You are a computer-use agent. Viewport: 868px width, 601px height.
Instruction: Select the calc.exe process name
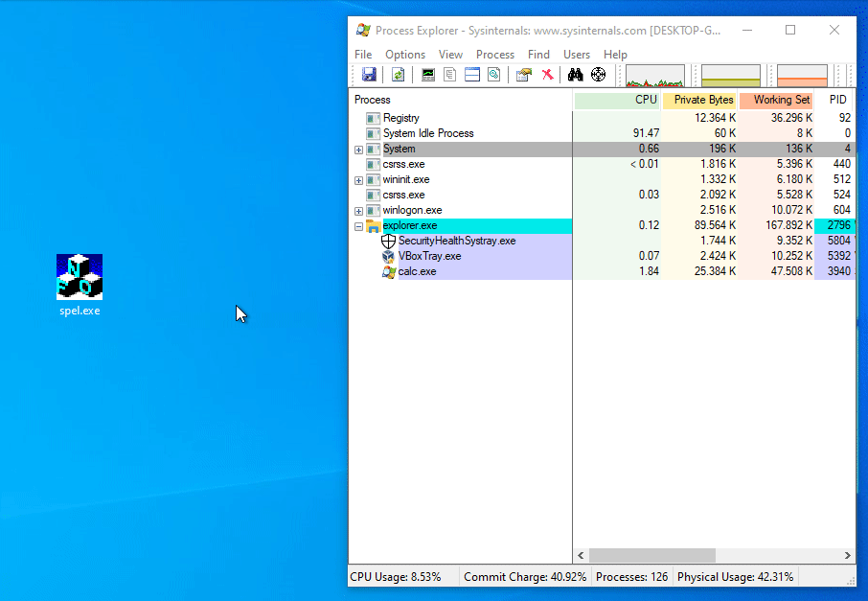pyautogui.click(x=417, y=271)
